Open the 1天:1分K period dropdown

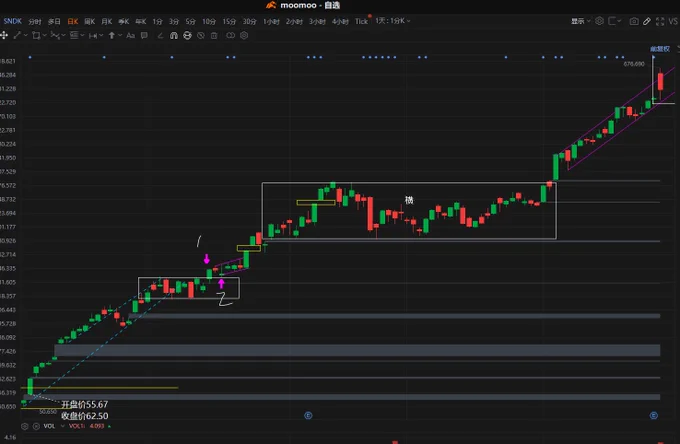393,21
